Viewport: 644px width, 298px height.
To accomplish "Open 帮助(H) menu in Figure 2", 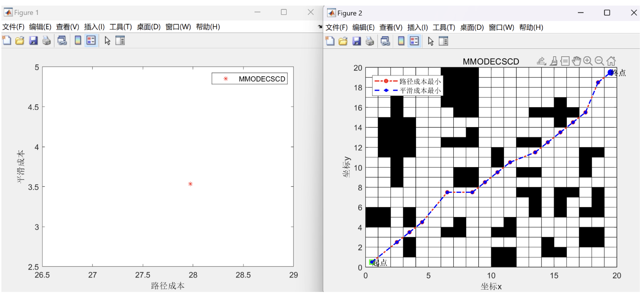I will (531, 27).
